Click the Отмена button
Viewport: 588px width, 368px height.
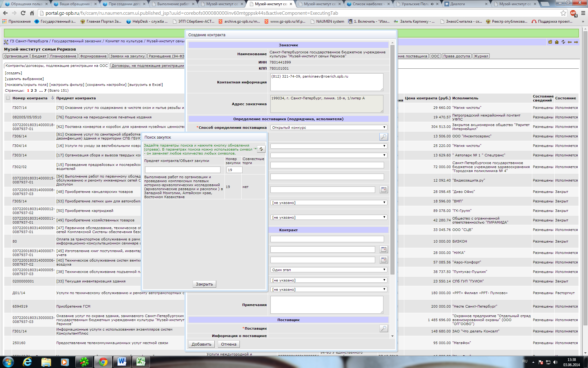tap(229, 344)
